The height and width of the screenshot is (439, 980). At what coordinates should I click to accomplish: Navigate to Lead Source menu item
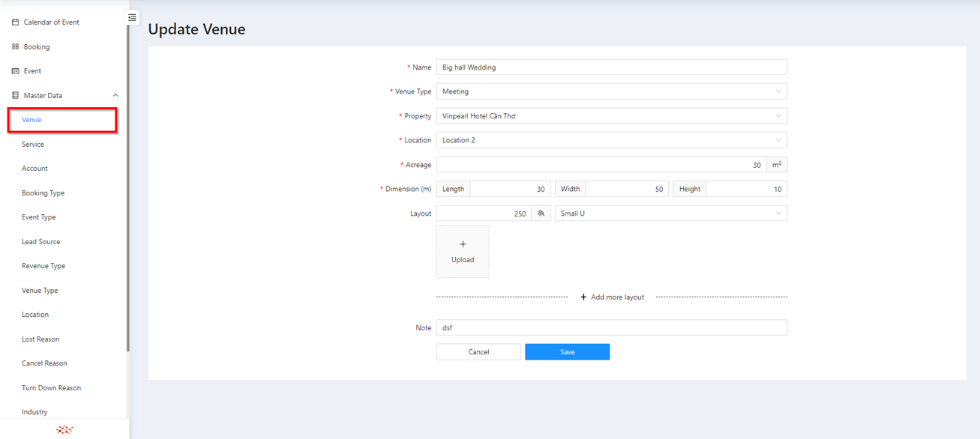pyautogui.click(x=40, y=242)
